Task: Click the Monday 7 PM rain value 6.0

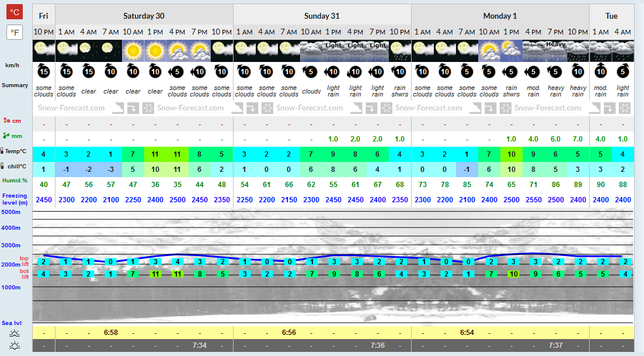Action: (556, 139)
